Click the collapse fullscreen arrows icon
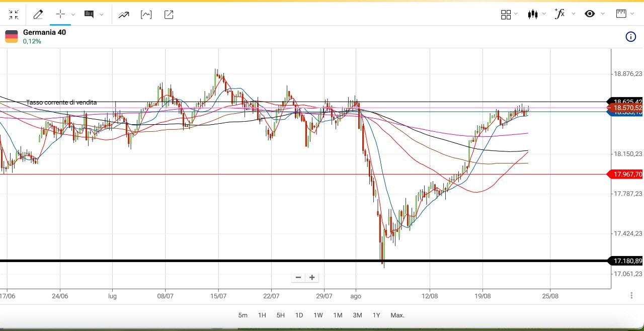This screenshot has height=331, width=644. (x=14, y=15)
